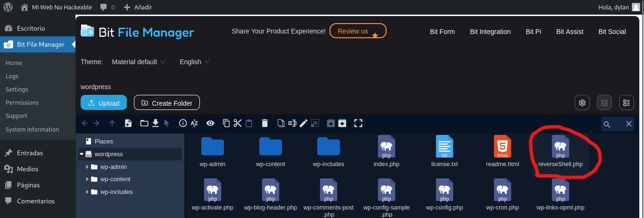Expand wp-includes in the folder tree
Screen dimensions: 644x218
click(x=87, y=192)
